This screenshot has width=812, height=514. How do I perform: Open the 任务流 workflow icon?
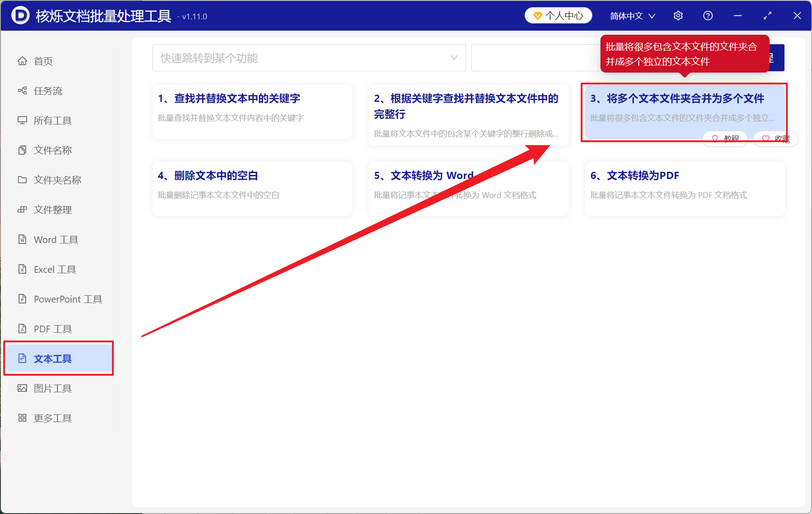[23, 91]
